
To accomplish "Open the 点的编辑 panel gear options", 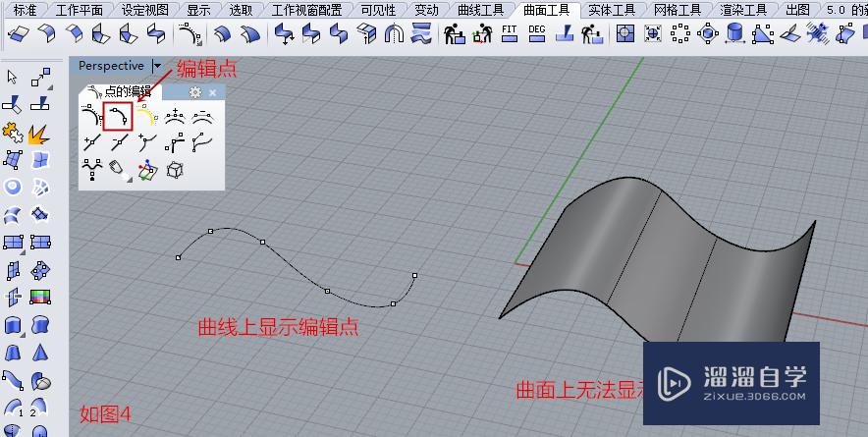I will (x=194, y=92).
